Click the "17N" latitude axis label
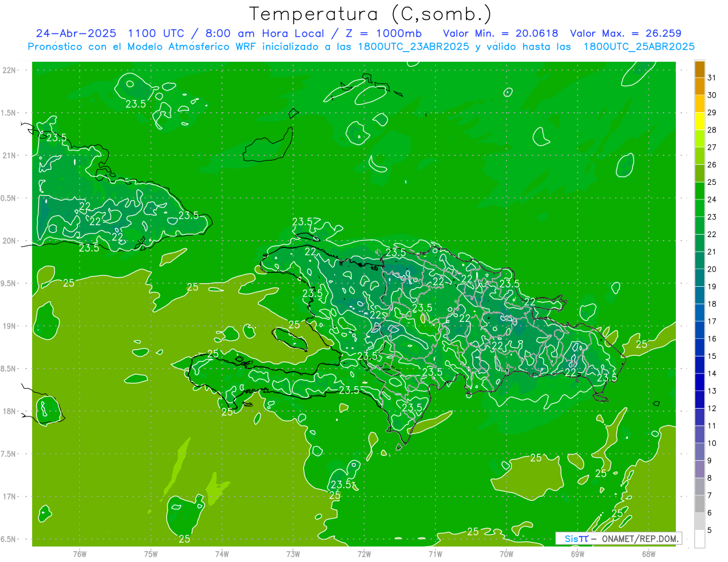Screen dimensions: 728x562 tap(9, 497)
